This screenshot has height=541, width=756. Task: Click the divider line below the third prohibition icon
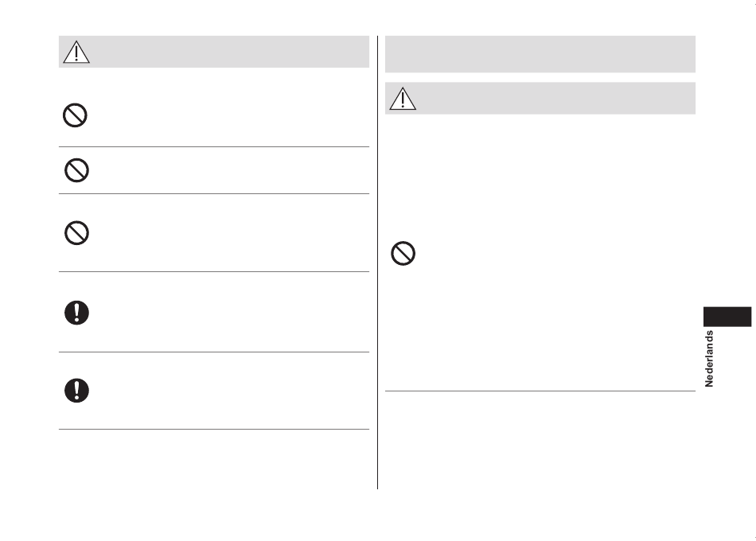coord(214,271)
